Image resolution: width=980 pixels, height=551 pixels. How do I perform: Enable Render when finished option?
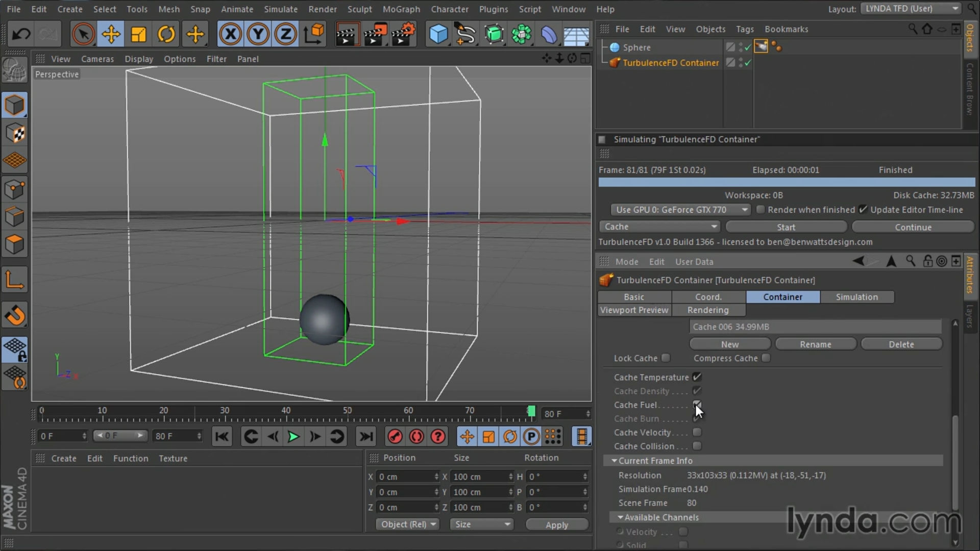pyautogui.click(x=761, y=210)
